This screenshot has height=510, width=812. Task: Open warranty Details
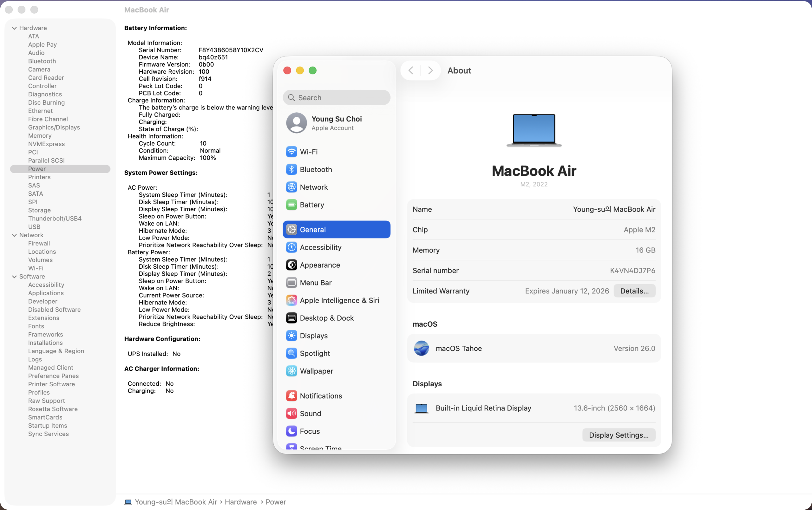634,291
